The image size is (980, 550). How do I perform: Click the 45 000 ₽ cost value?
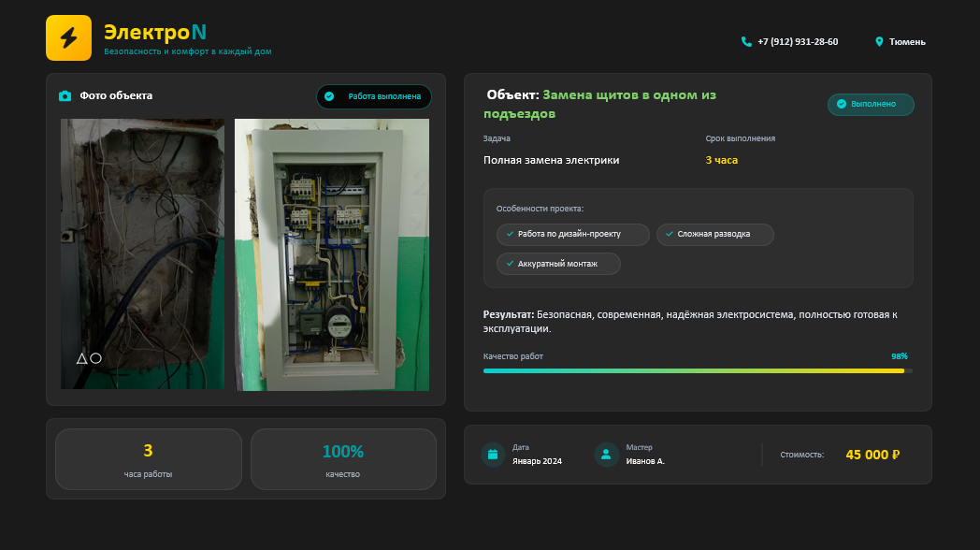point(872,455)
